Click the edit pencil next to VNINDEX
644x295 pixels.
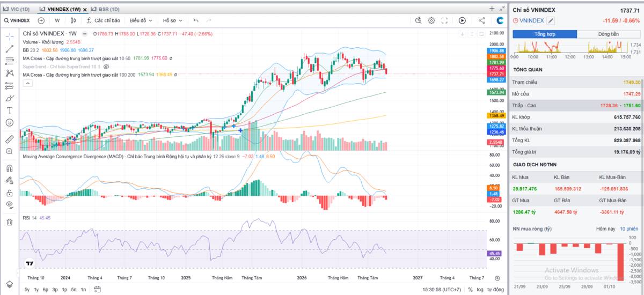pyautogui.click(x=551, y=20)
